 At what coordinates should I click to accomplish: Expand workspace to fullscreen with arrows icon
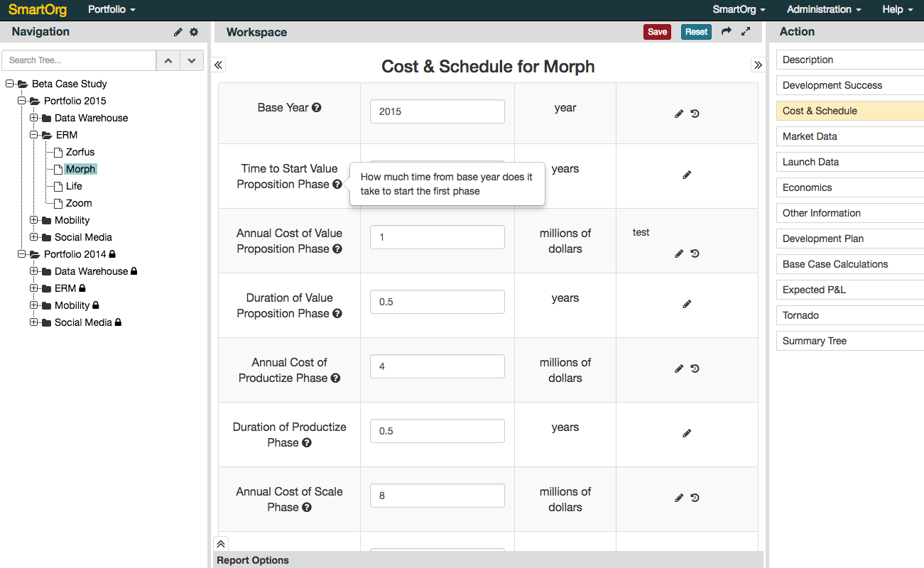coord(746,32)
